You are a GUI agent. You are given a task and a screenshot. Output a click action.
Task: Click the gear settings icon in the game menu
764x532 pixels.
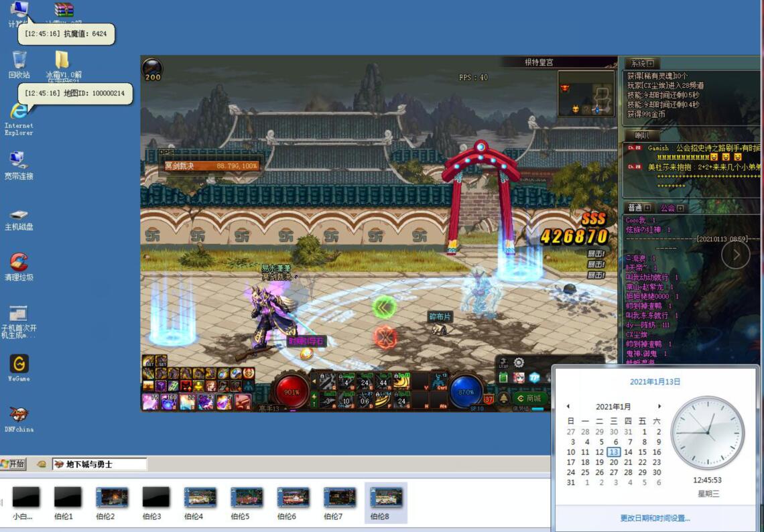coord(519,362)
